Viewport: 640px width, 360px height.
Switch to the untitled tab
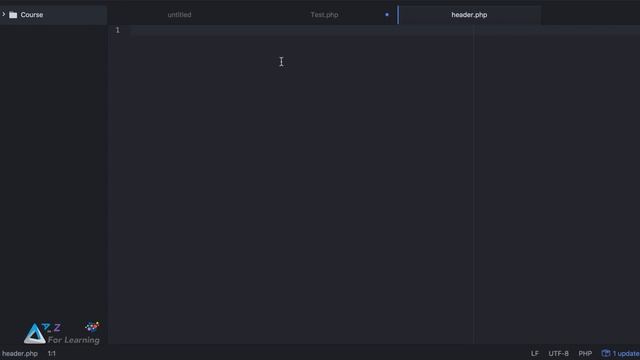(179, 15)
